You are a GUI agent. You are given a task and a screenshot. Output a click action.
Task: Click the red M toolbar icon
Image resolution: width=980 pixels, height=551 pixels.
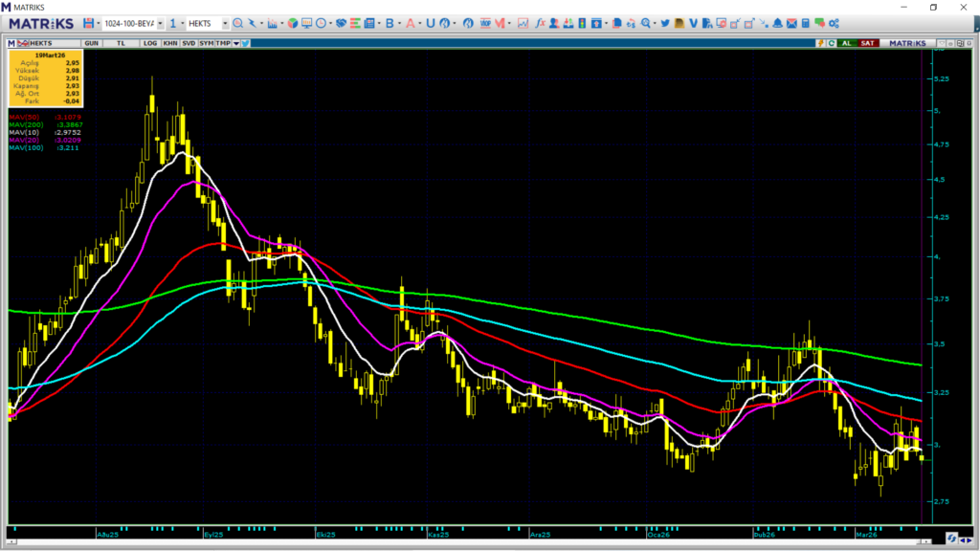[500, 23]
